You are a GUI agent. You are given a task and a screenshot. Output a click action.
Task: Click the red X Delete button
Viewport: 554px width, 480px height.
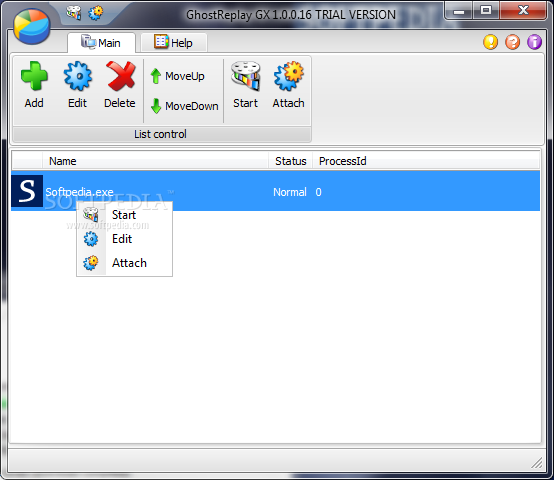[x=120, y=85]
